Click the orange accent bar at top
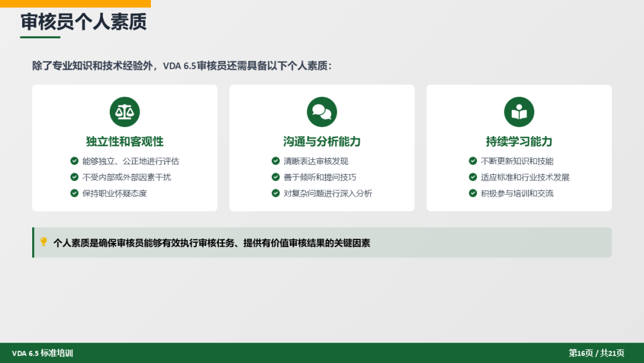The width and height of the screenshot is (644, 363). (75, 4)
